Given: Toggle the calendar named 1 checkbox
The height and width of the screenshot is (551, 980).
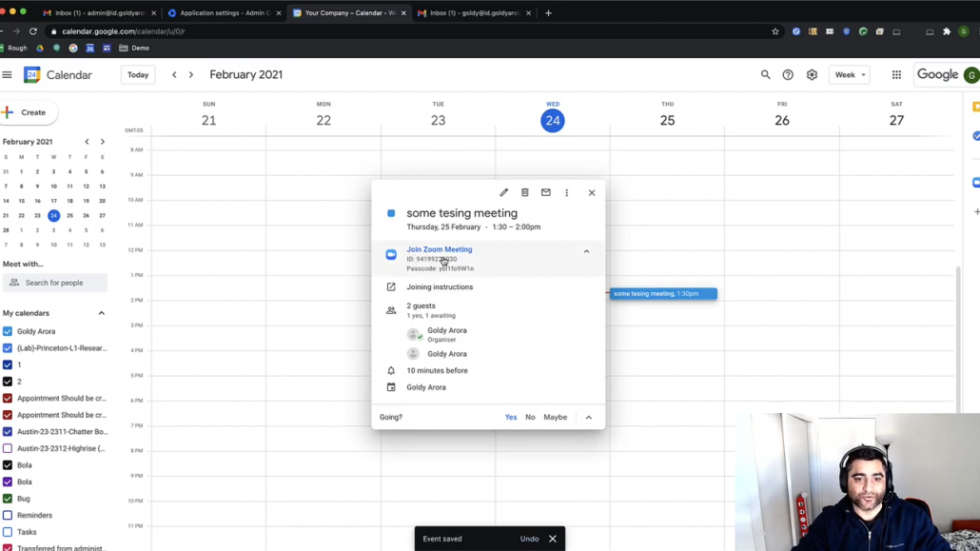Looking at the screenshot, I should 8,364.
